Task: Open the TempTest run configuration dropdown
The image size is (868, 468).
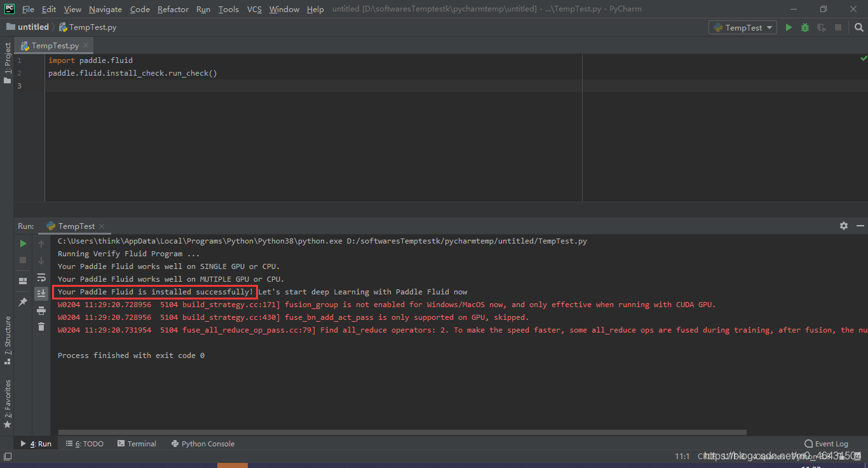Action: click(743, 27)
